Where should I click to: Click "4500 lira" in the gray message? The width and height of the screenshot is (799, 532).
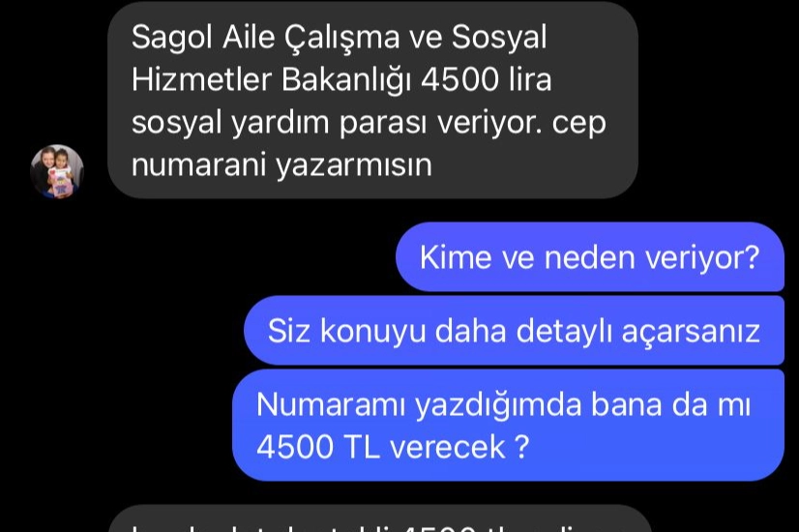(487, 80)
